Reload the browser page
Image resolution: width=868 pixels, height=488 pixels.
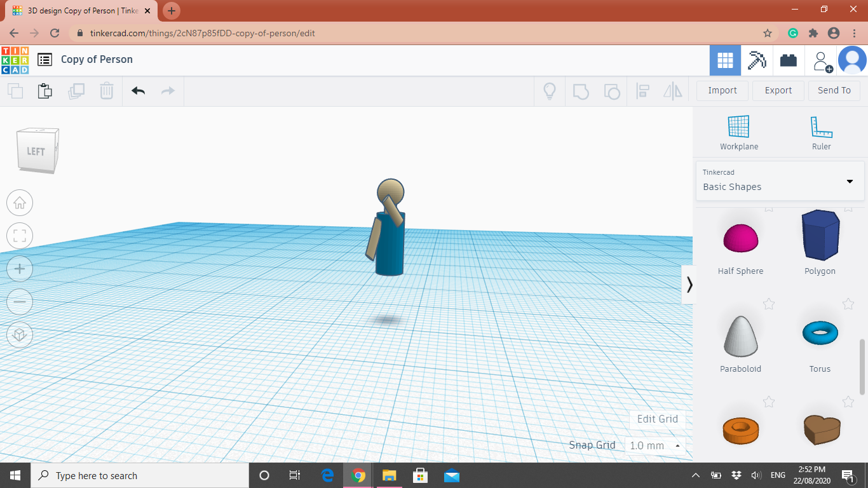[55, 33]
